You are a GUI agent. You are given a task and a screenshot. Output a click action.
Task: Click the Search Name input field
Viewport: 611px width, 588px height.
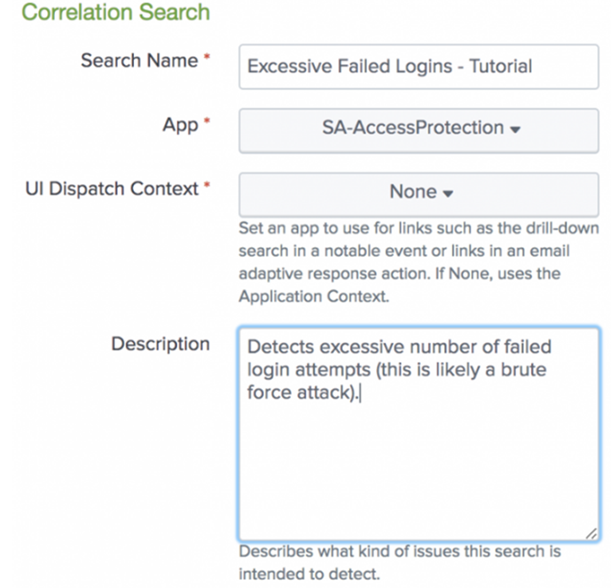coord(418,67)
